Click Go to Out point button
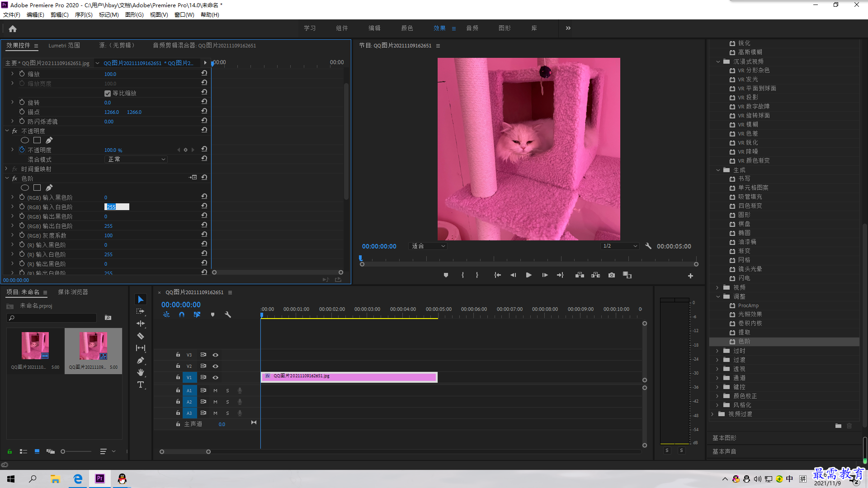The height and width of the screenshot is (488, 868). (x=560, y=275)
